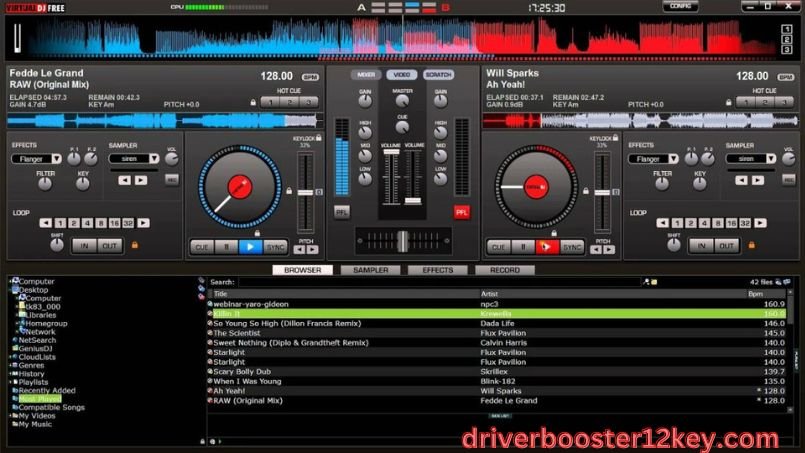This screenshot has height=453, width=805.
Task: Click the crossfader slider
Action: 403,241
